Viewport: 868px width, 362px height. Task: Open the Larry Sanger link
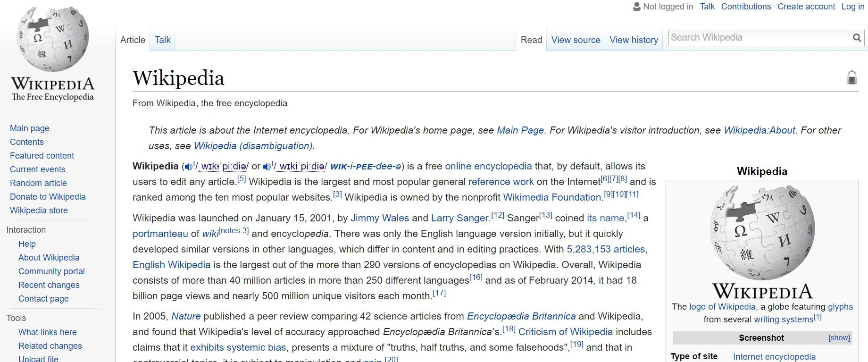[x=460, y=218]
